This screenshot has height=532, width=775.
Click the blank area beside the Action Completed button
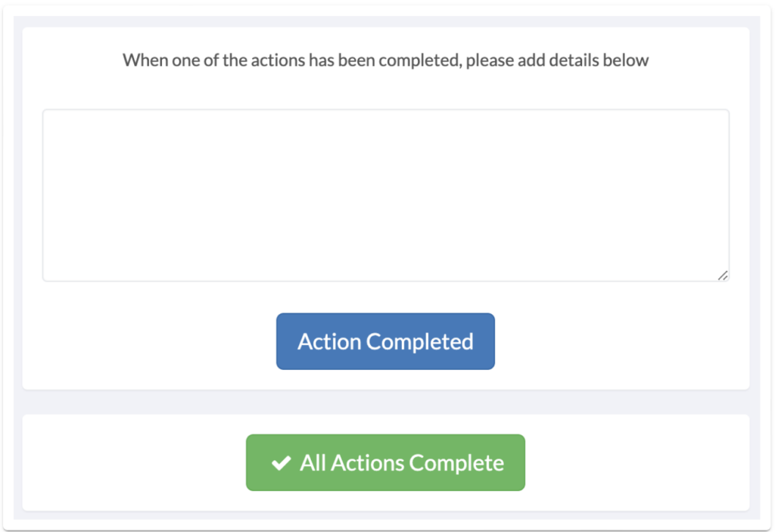pyautogui.click(x=605, y=341)
